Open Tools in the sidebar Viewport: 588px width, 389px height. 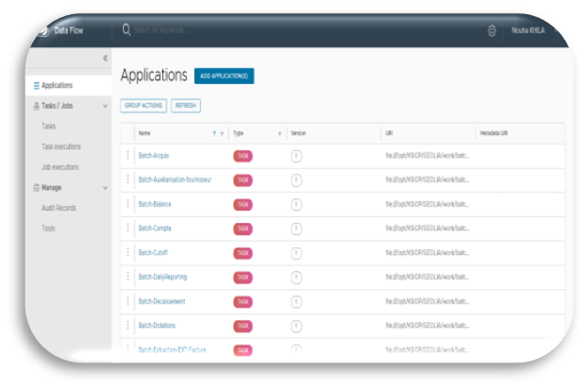[x=48, y=228]
